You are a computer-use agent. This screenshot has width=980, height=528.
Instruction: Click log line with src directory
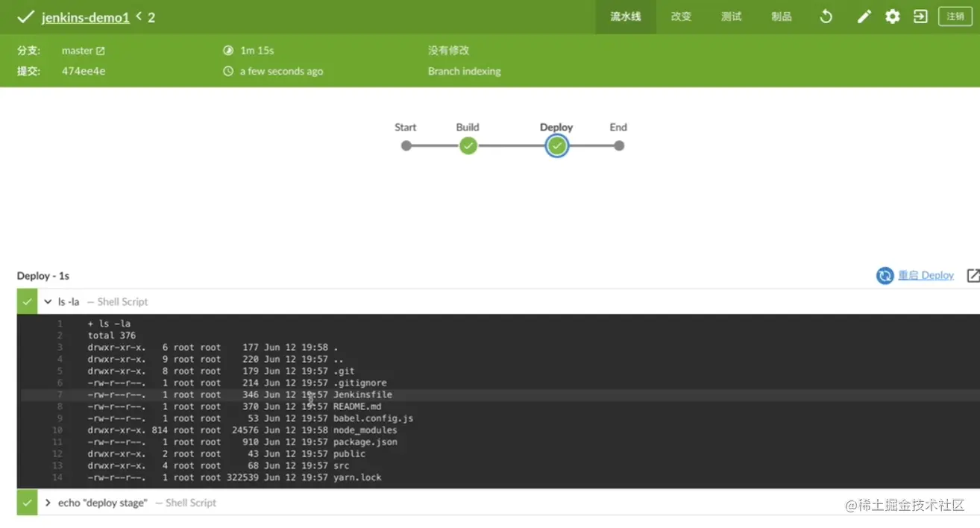[x=500, y=465]
